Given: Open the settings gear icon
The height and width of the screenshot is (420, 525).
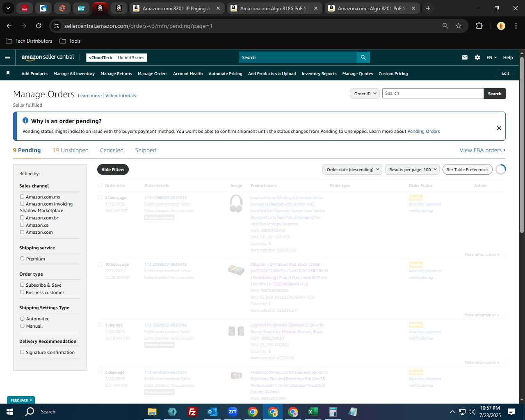Looking at the screenshot, I should 477,57.
